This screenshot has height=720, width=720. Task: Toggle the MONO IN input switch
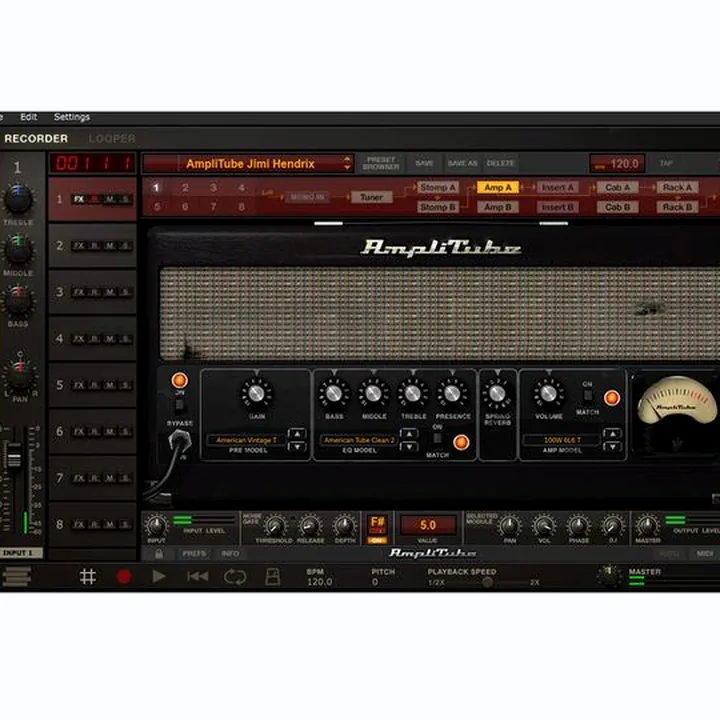[x=307, y=197]
